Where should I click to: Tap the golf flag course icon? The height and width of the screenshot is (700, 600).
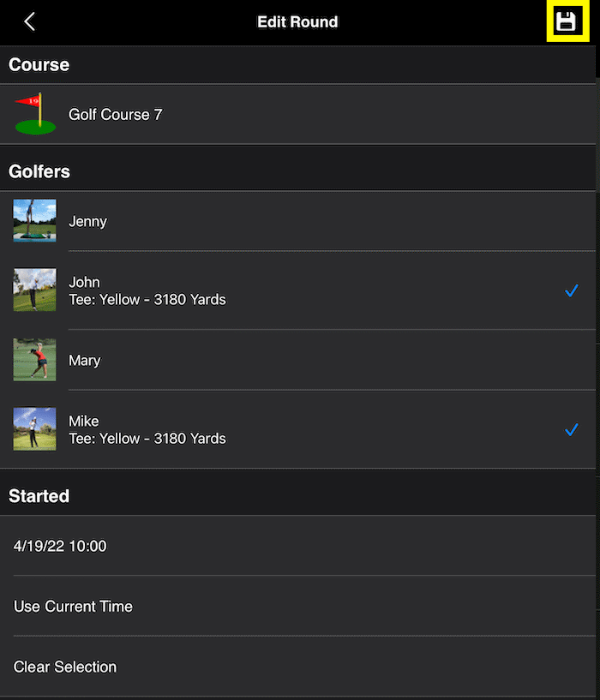pos(35,114)
